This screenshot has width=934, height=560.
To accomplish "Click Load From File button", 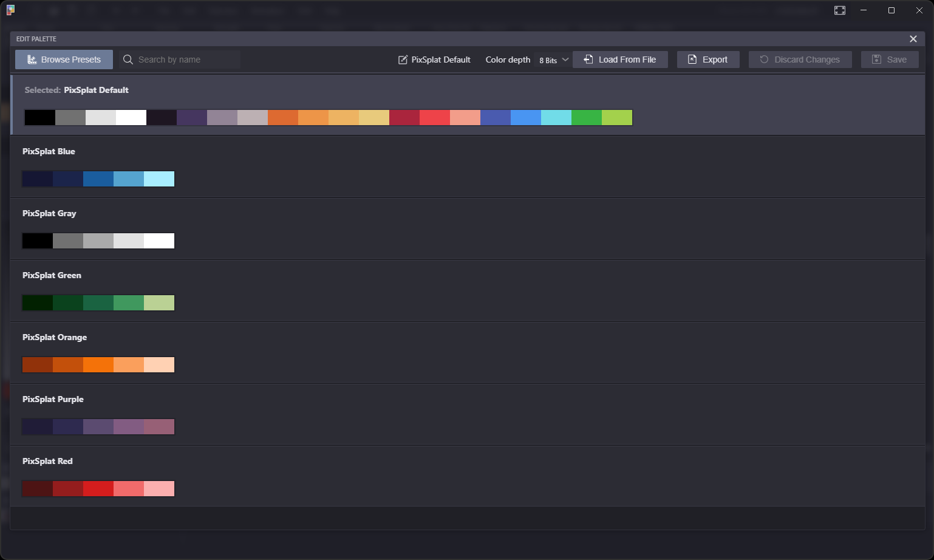I will [620, 60].
